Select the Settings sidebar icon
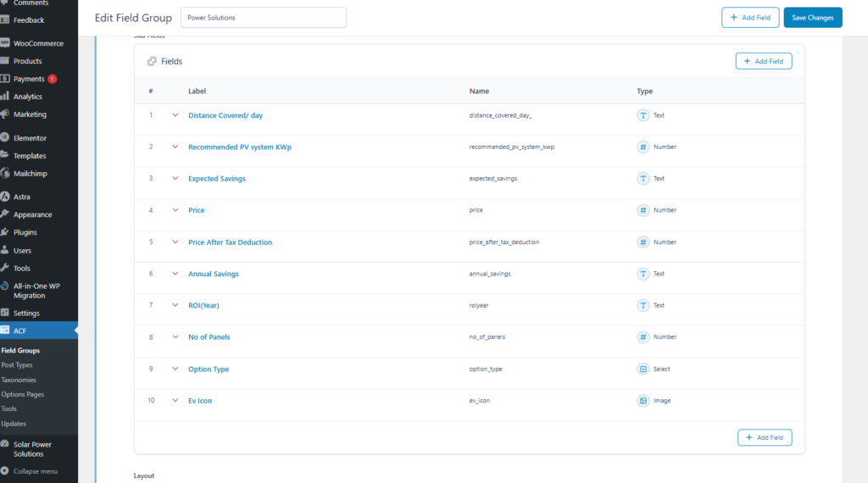The image size is (868, 483). pos(5,313)
